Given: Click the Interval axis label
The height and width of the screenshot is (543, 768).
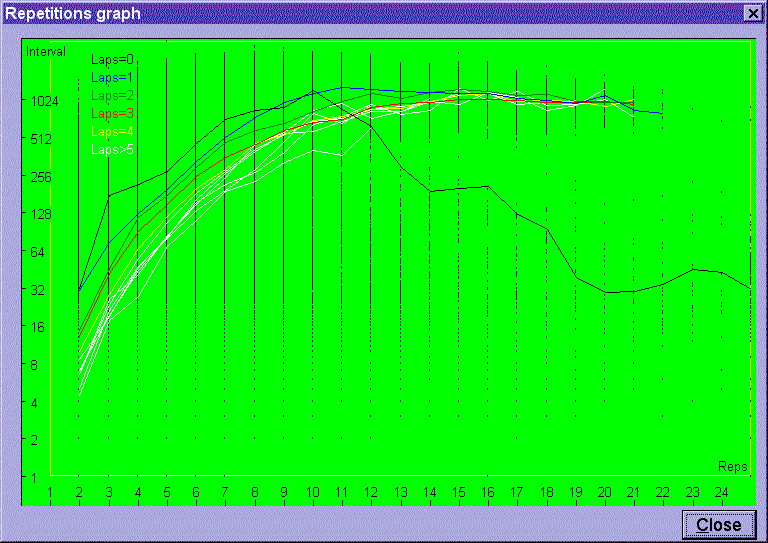Looking at the screenshot, I should [x=46, y=51].
